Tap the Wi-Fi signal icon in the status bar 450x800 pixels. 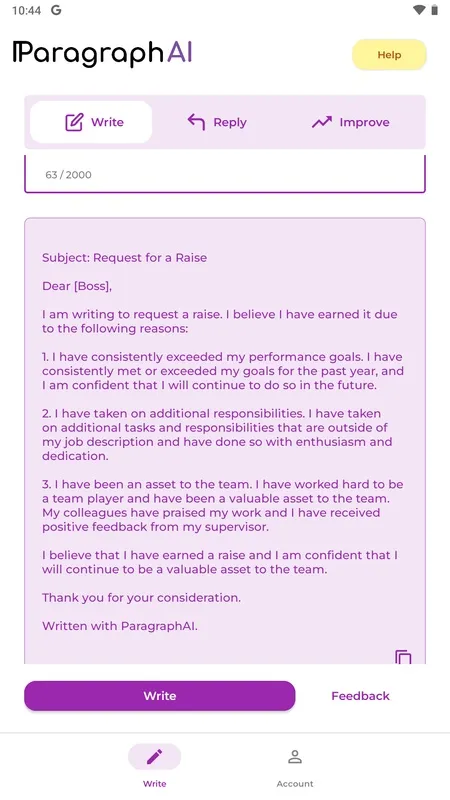click(418, 10)
